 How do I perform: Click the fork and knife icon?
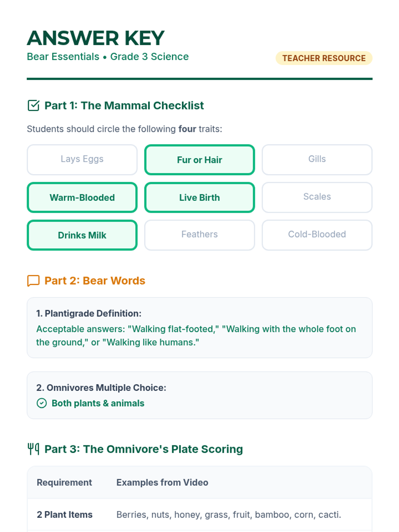(33, 449)
